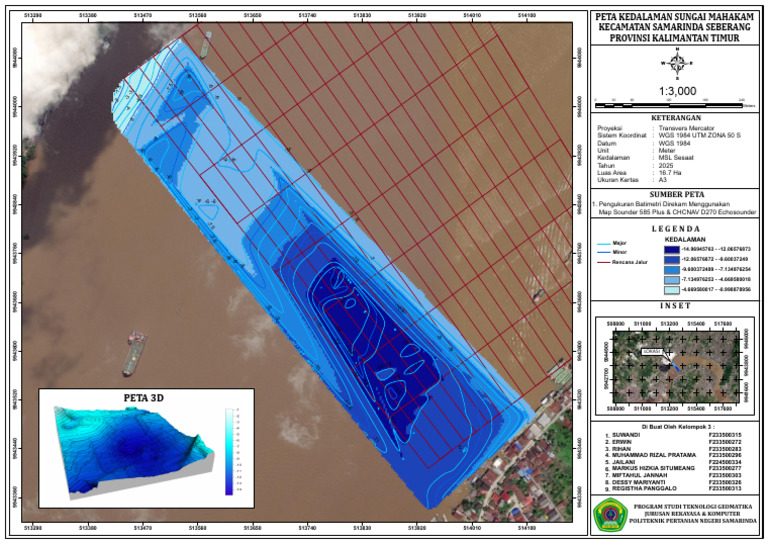Viewport: 768px width, 544px height.
Task: Click the SUMBER PETA heading
Action: (676, 194)
